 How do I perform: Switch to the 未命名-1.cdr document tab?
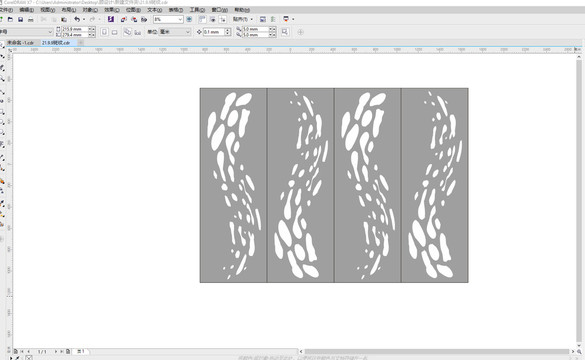[21, 43]
